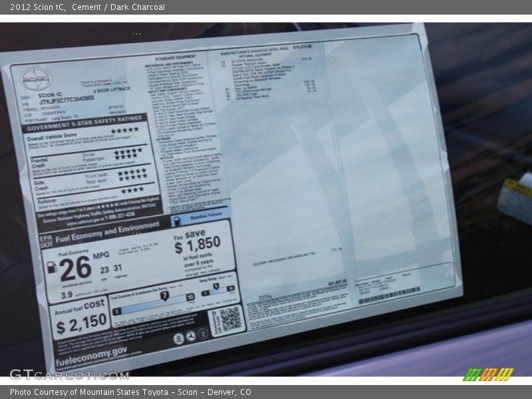Click the Scion emblem on the sticker
This screenshot has width=532, height=399.
[x=36, y=79]
